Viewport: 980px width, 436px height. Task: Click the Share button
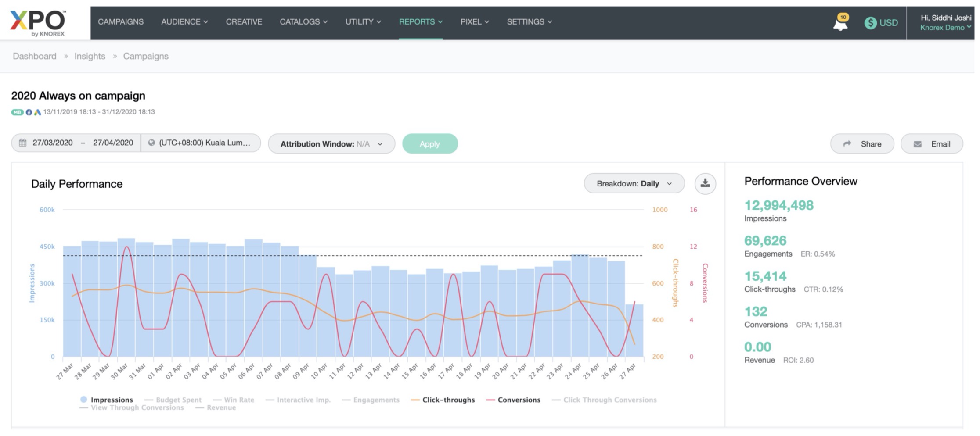(x=862, y=144)
